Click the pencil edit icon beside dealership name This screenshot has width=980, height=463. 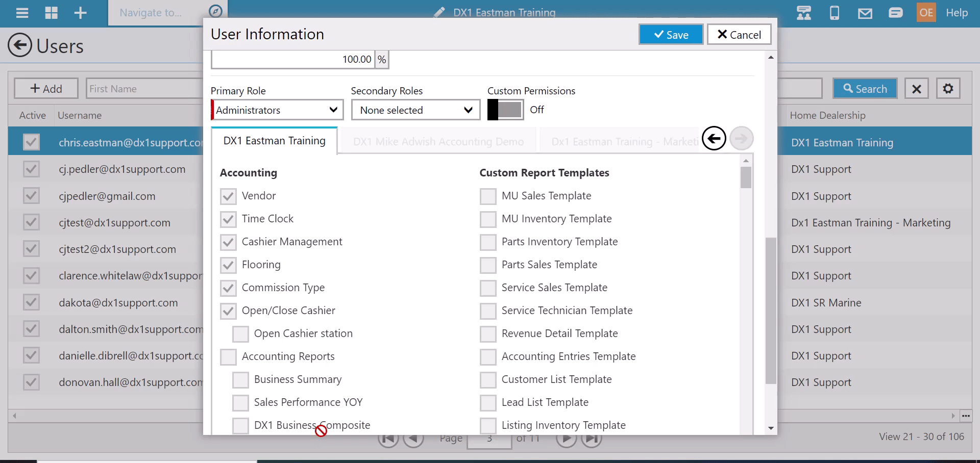click(439, 13)
